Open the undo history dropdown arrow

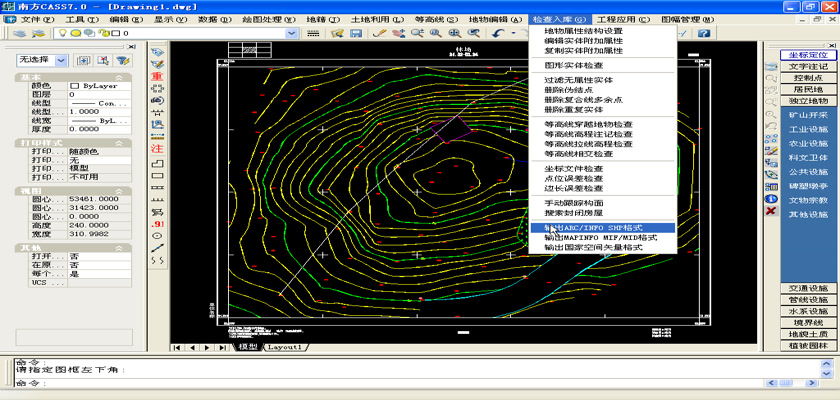513,33
